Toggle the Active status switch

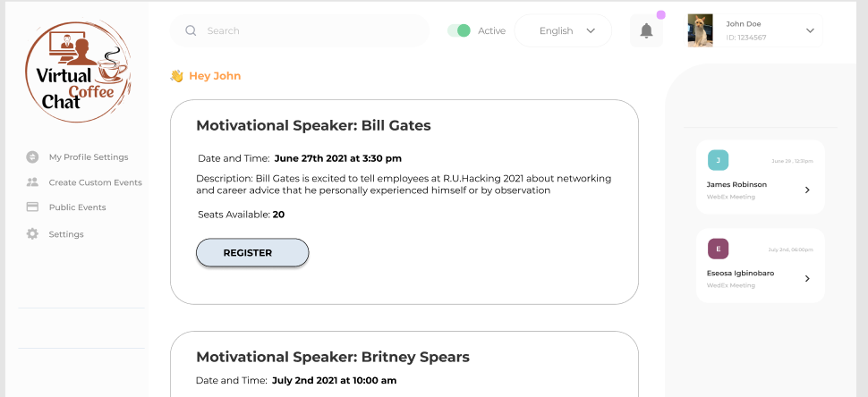point(459,30)
